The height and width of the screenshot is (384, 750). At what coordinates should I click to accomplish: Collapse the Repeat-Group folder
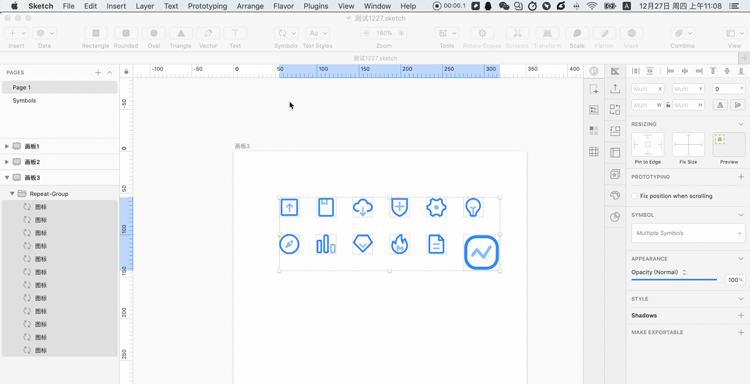12,194
